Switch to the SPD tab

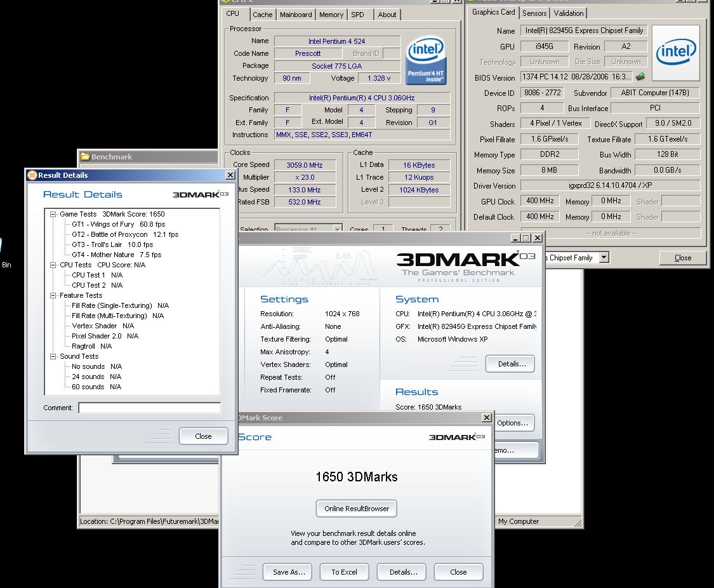(357, 15)
